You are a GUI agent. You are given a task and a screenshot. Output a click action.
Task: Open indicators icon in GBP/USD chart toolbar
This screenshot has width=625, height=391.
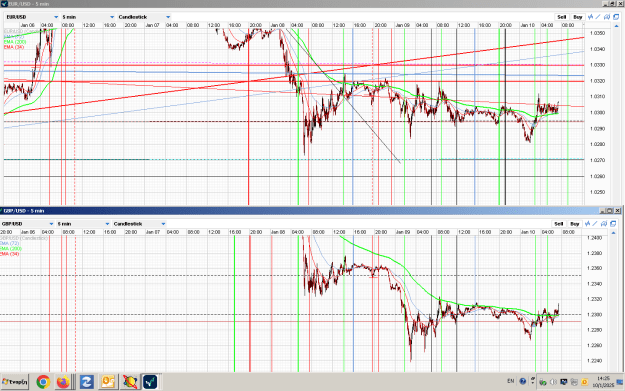click(587, 224)
